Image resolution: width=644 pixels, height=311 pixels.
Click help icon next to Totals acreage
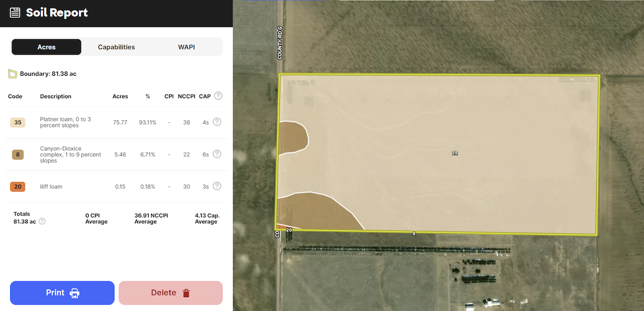point(42,221)
